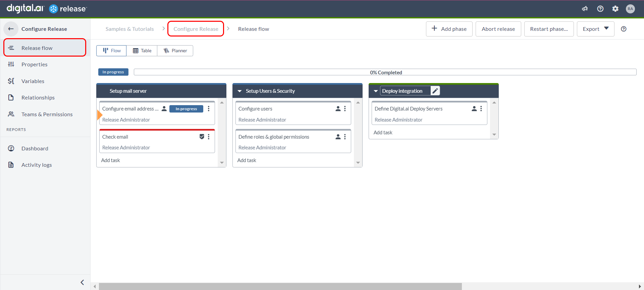Click the Deploy integration phase title field
This screenshot has height=290, width=644.
[x=406, y=91]
